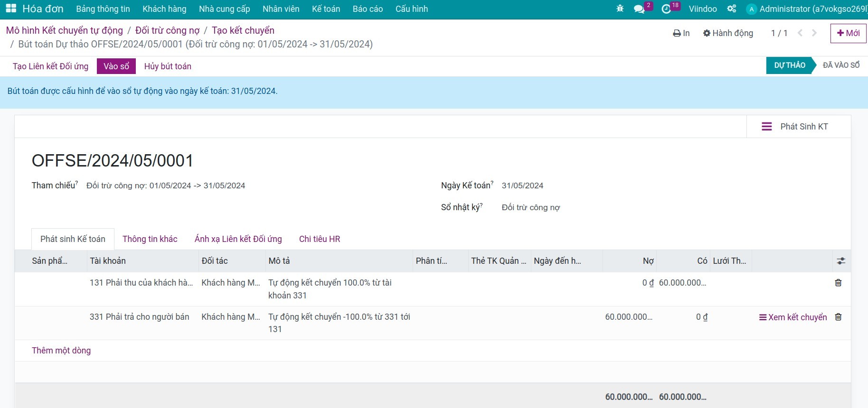Screen dimensions: 868x408
Task: Click Thêm một dòng to add line
Action: (x=61, y=351)
